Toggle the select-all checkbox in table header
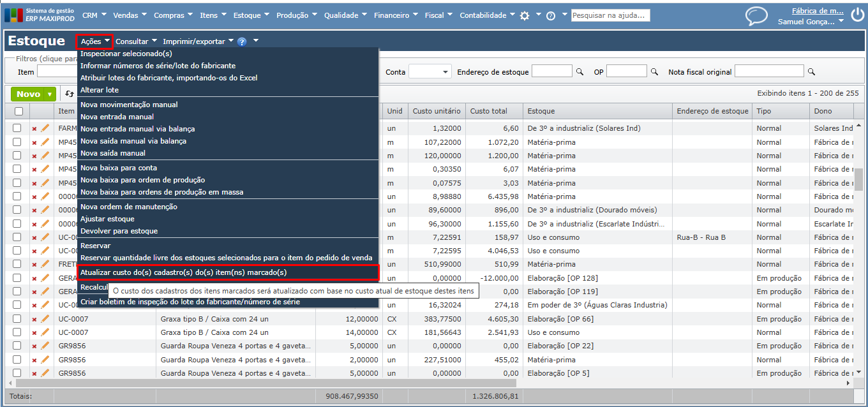Screen dimensions: 868x407 pos(19,111)
